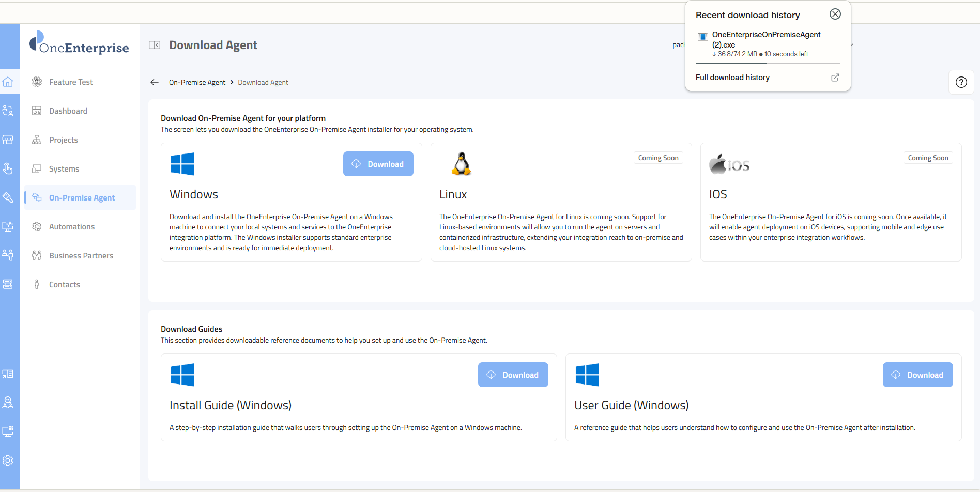Viewport: 980px width, 492px height.
Task: Click the OneEnterprise logo
Action: point(80,43)
